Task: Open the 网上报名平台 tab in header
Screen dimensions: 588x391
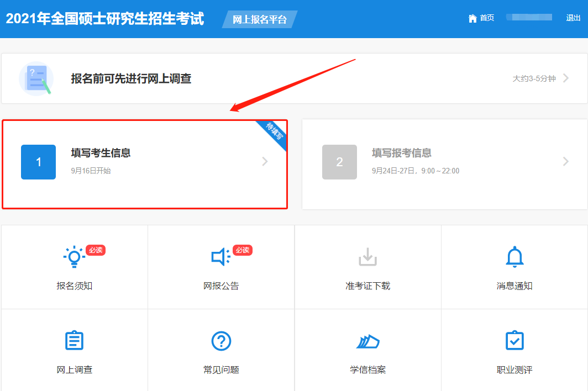Action: [x=260, y=19]
